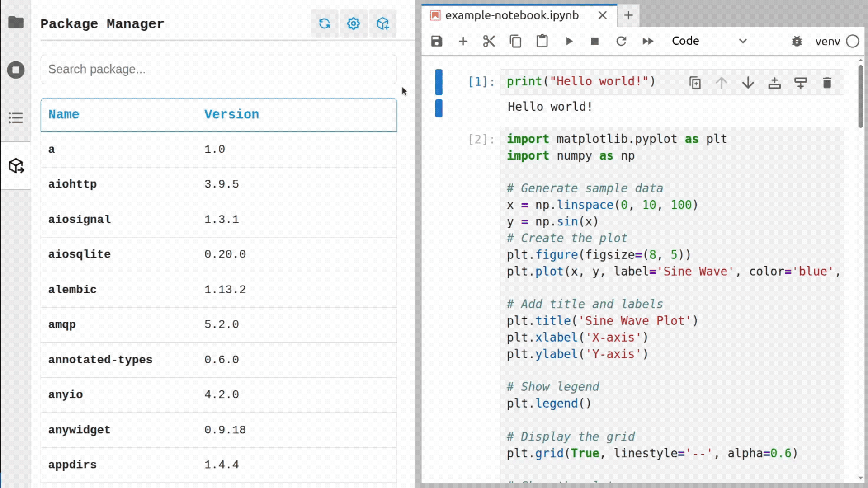This screenshot has width=868, height=488.
Task: Save the notebook
Action: pyautogui.click(x=436, y=41)
